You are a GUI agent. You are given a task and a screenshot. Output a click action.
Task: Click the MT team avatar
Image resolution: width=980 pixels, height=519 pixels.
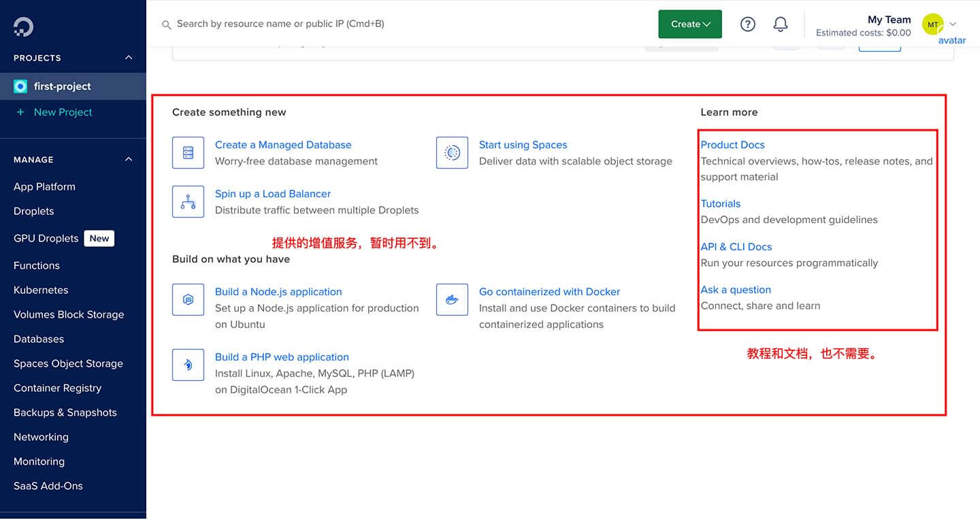(x=932, y=24)
